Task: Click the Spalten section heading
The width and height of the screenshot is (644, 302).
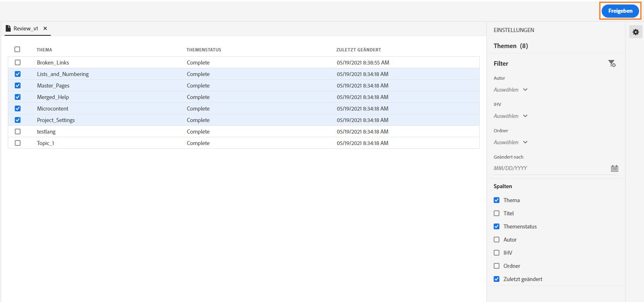Action: tap(503, 186)
